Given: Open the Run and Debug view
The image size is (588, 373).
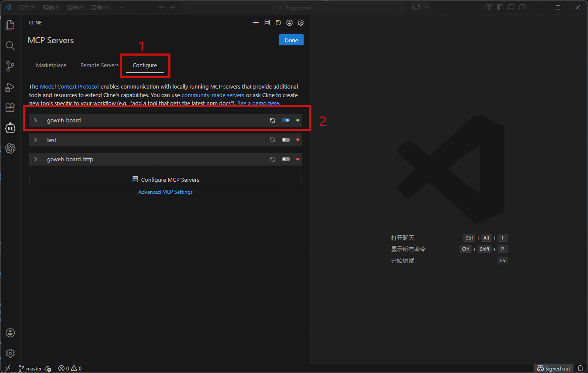Looking at the screenshot, I should (x=10, y=87).
